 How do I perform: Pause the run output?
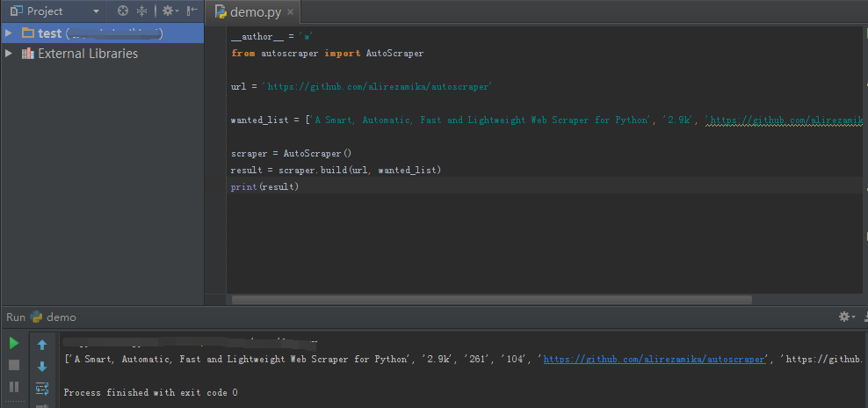click(x=14, y=387)
